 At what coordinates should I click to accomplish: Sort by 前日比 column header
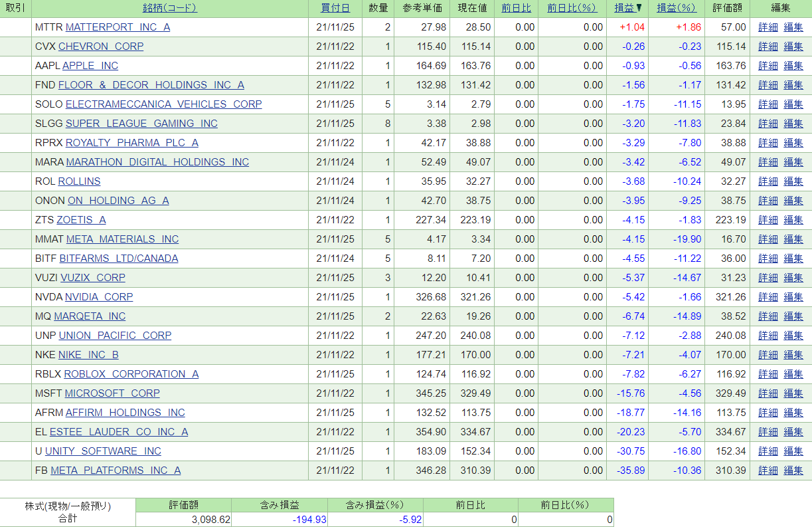516,8
